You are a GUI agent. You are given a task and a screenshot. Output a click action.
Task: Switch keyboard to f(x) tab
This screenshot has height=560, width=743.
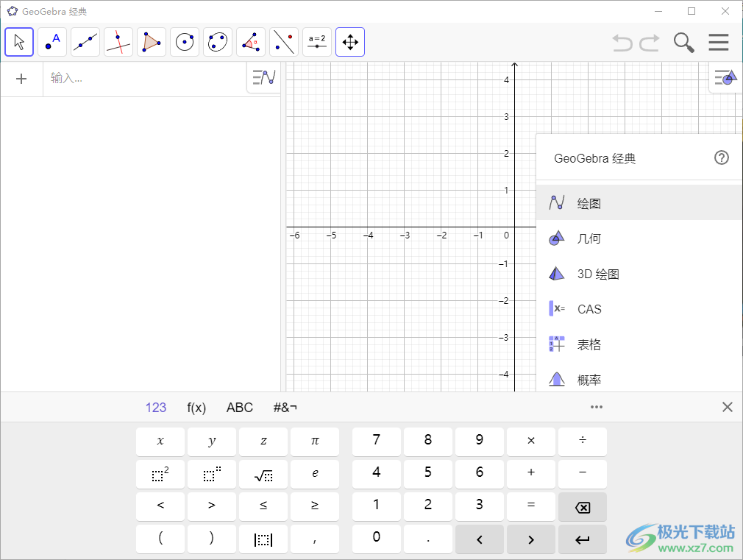pyautogui.click(x=196, y=408)
